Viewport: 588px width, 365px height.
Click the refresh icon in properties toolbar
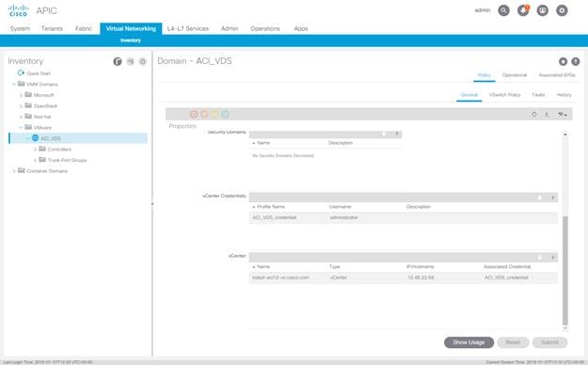coord(534,115)
